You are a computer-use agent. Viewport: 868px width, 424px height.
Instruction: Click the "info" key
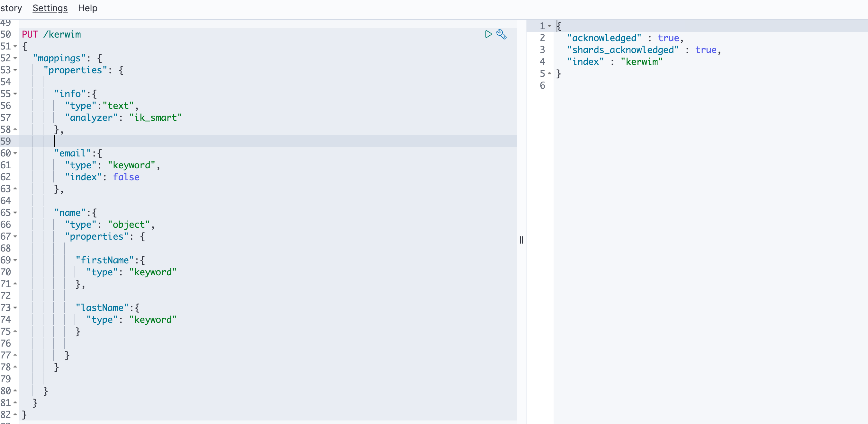70,93
